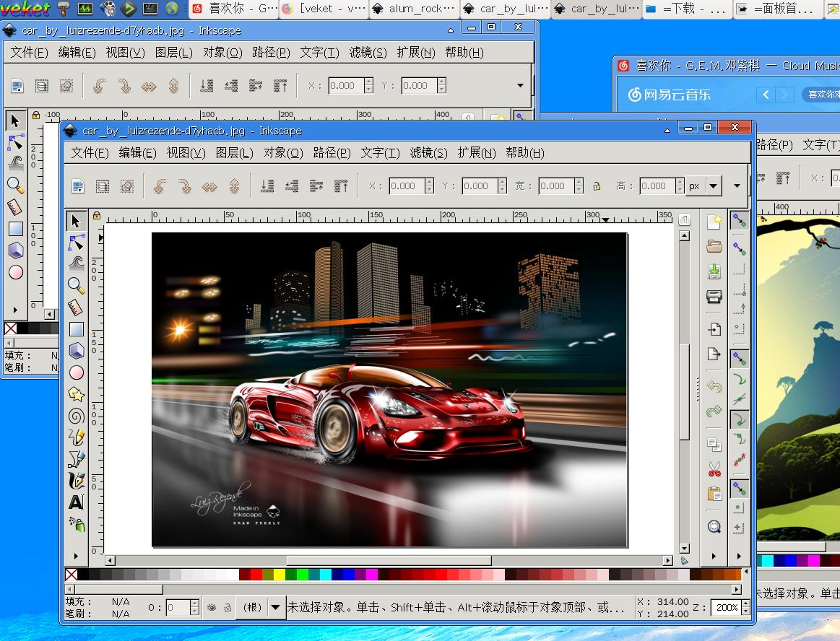Image resolution: width=840 pixels, height=641 pixels.
Task: Click the Cut scissors icon
Action: (x=714, y=469)
